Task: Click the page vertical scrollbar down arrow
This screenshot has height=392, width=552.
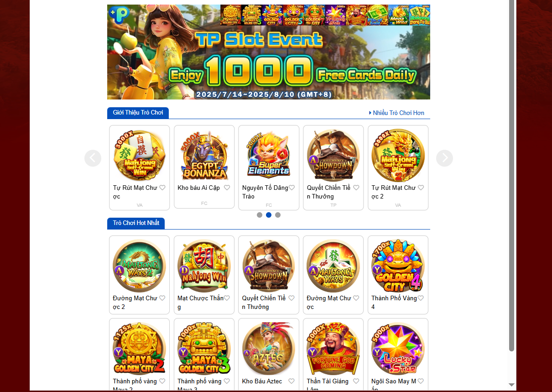Action: click(x=512, y=385)
